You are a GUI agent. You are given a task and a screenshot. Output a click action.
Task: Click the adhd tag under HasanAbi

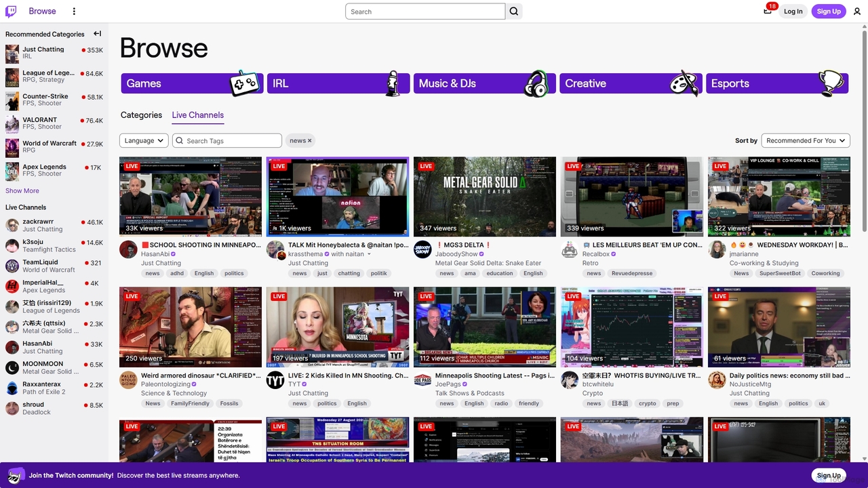(177, 273)
